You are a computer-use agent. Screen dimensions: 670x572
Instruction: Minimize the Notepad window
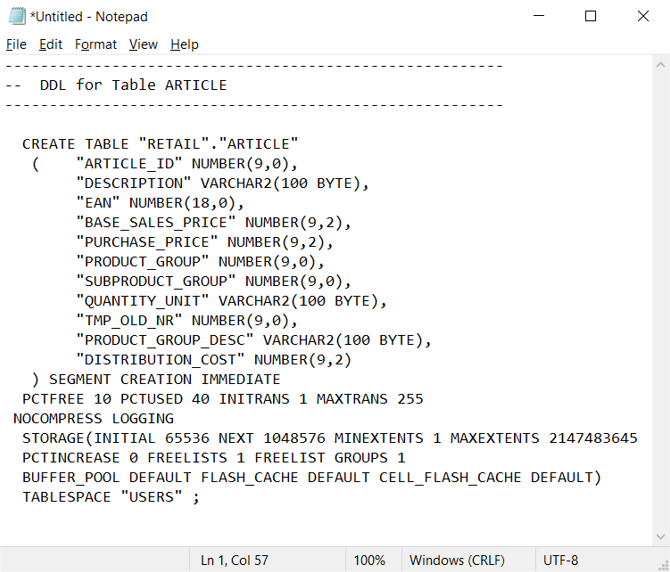point(539,16)
